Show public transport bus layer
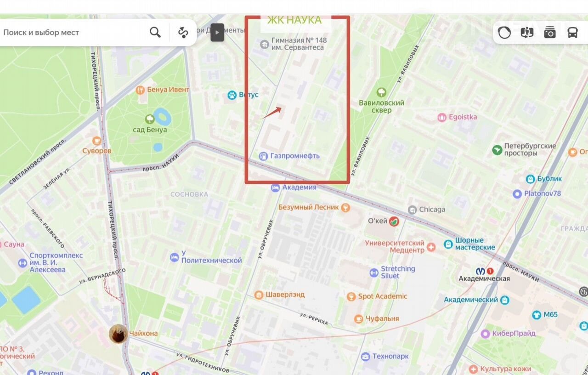The width and height of the screenshot is (588, 375). click(x=572, y=33)
